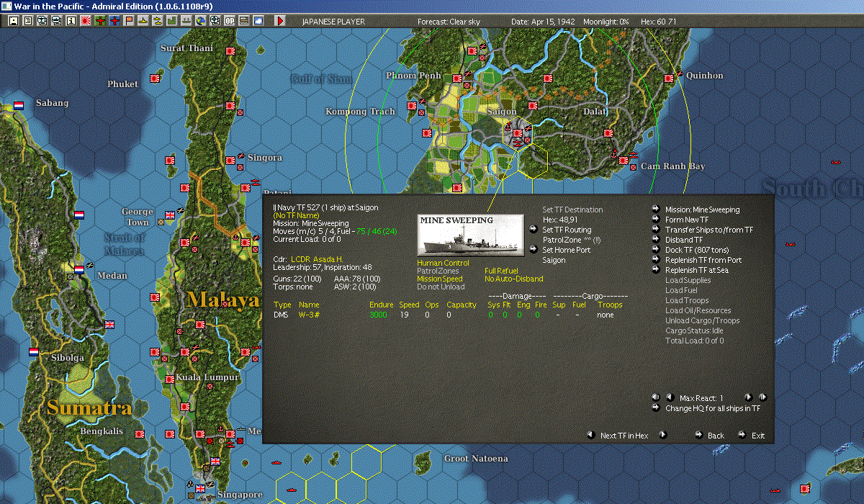Click the (No TF Name) text

[x=296, y=215]
